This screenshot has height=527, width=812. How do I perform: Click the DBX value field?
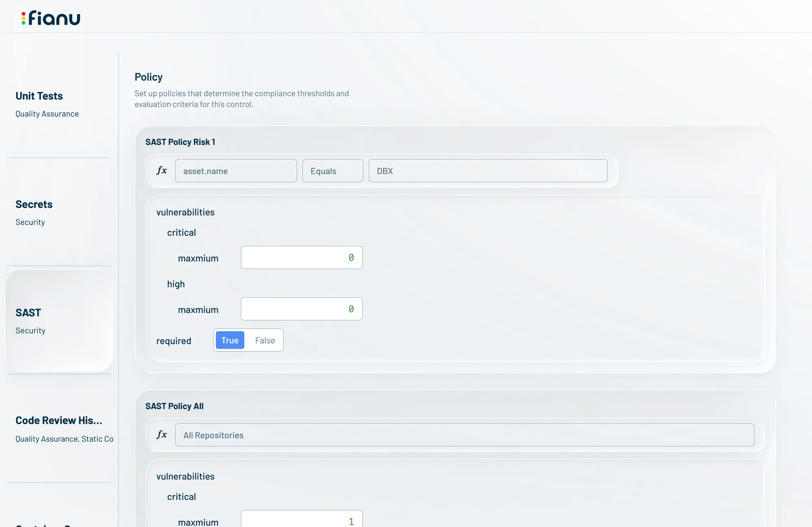click(x=488, y=171)
